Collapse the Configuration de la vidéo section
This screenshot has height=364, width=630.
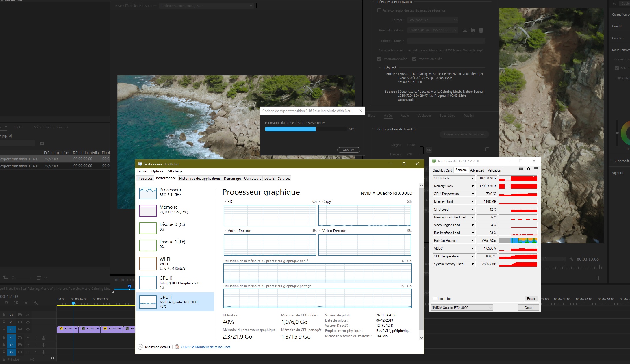373,129
